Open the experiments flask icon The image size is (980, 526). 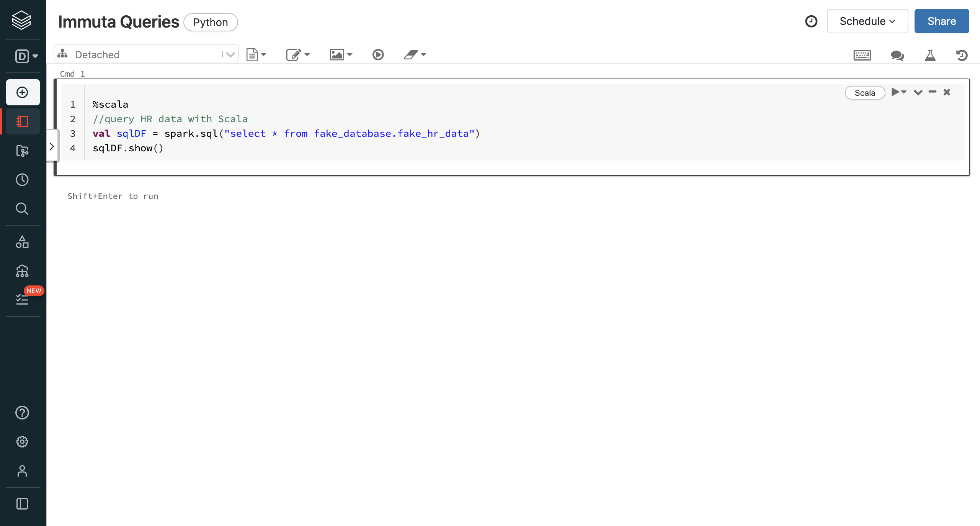(930, 55)
